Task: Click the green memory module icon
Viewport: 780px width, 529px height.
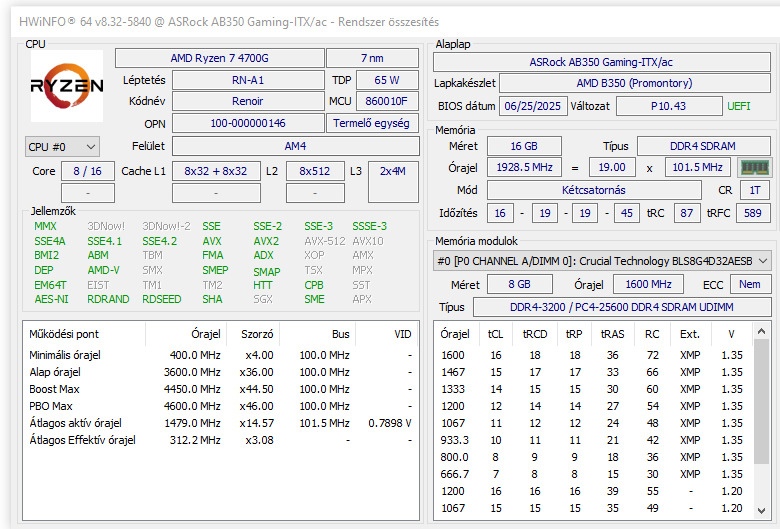Action: (x=755, y=167)
